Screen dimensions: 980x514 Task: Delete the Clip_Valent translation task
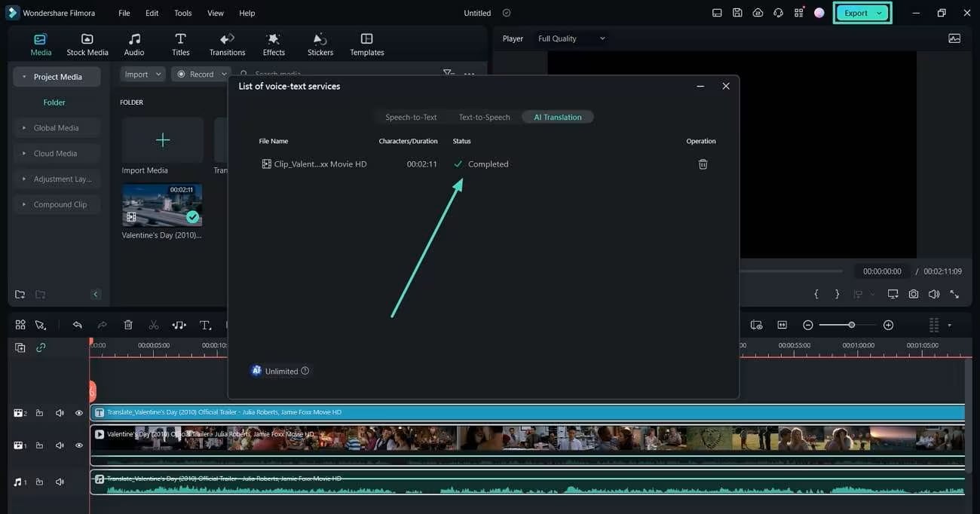(703, 164)
